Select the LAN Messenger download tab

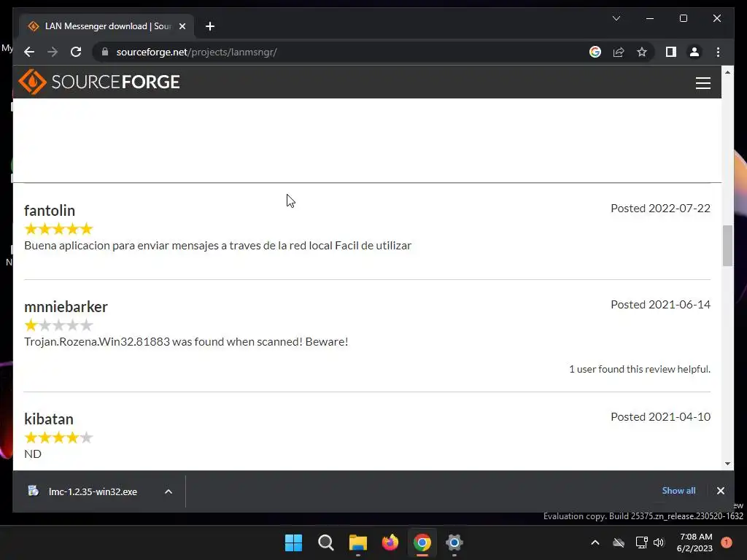click(x=107, y=26)
